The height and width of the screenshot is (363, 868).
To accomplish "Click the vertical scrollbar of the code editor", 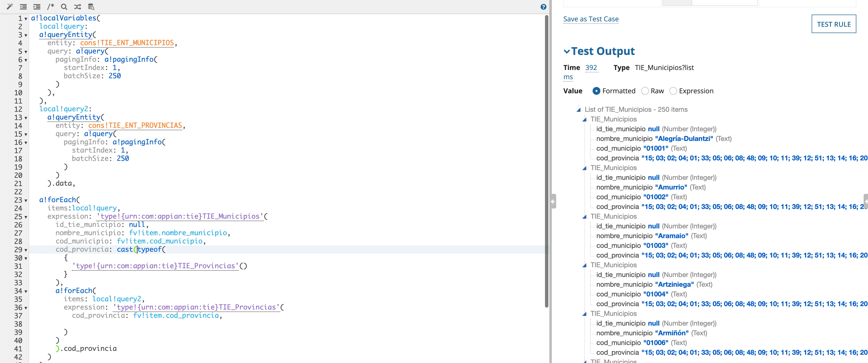I will coord(546,161).
